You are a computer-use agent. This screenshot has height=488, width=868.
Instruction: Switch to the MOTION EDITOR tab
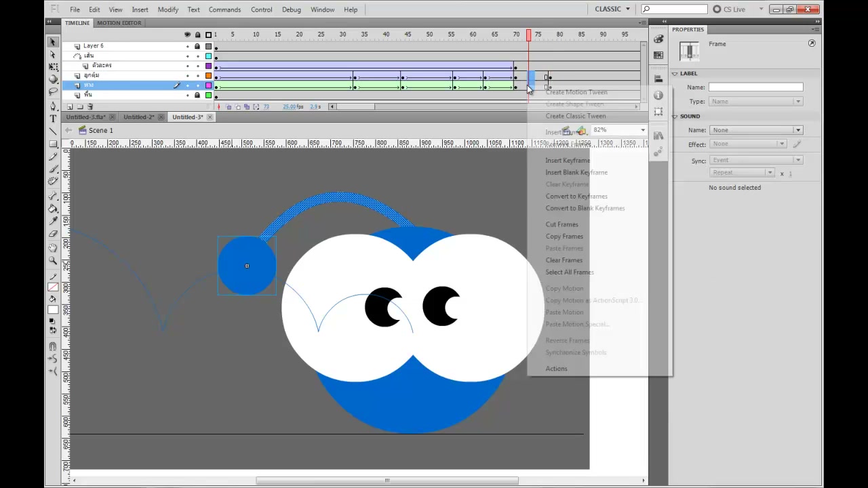coord(119,22)
